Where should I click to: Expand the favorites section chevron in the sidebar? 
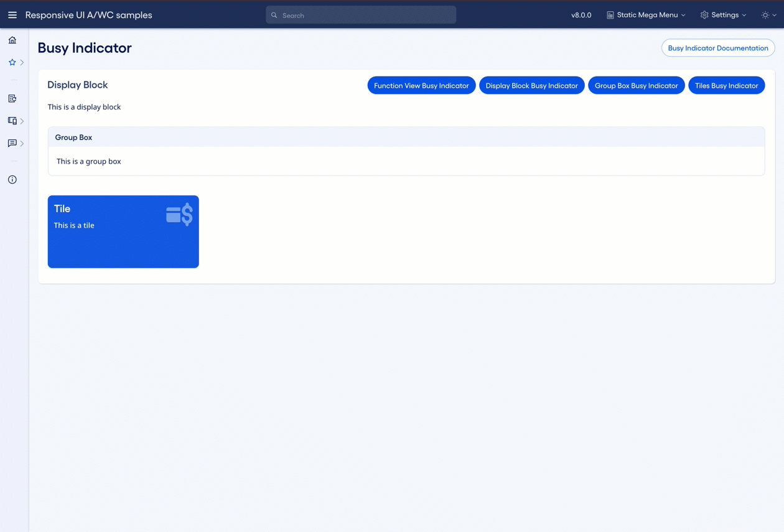22,62
